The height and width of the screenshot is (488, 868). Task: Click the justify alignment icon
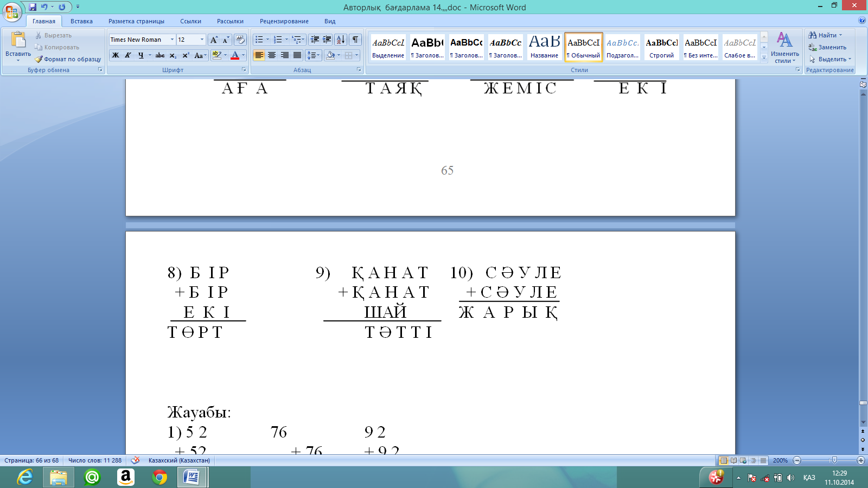(x=297, y=55)
